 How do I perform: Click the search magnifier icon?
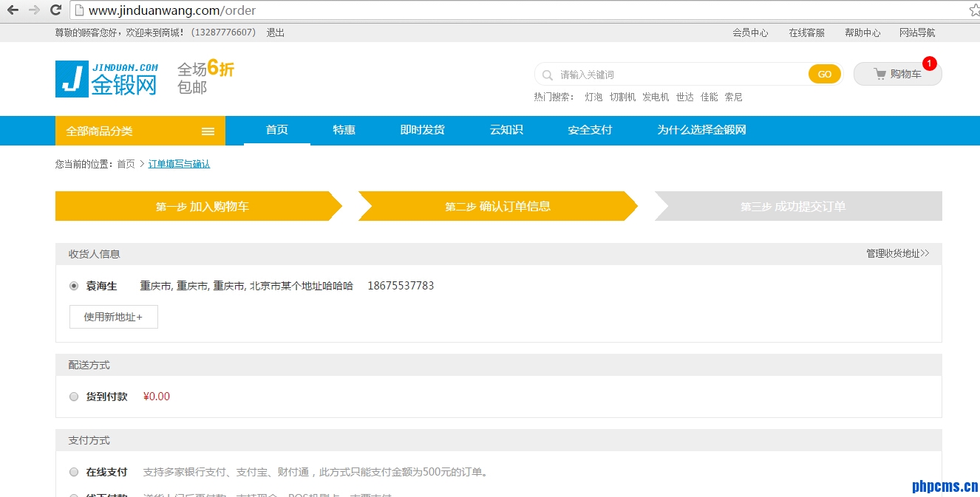[x=548, y=75]
